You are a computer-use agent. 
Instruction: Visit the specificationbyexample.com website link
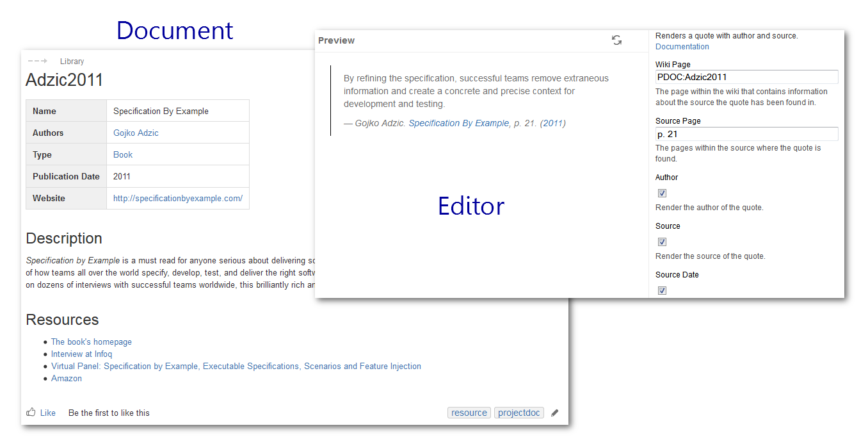[177, 198]
